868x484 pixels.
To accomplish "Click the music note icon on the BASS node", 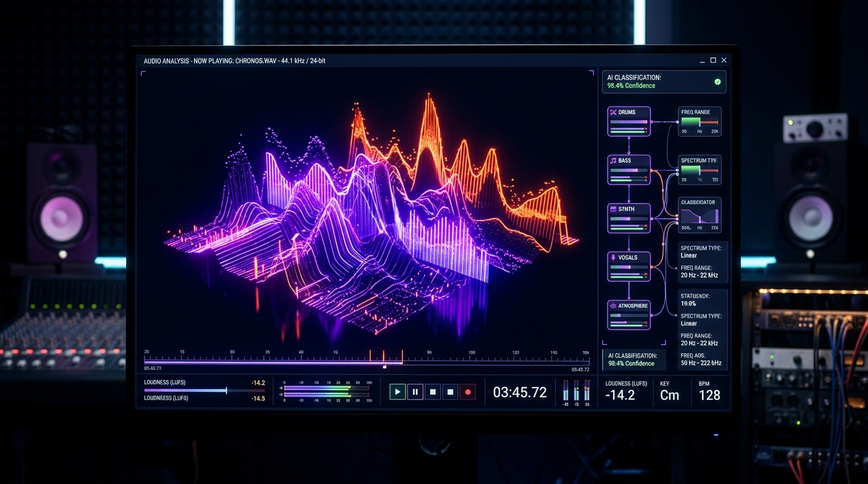I will (613, 161).
